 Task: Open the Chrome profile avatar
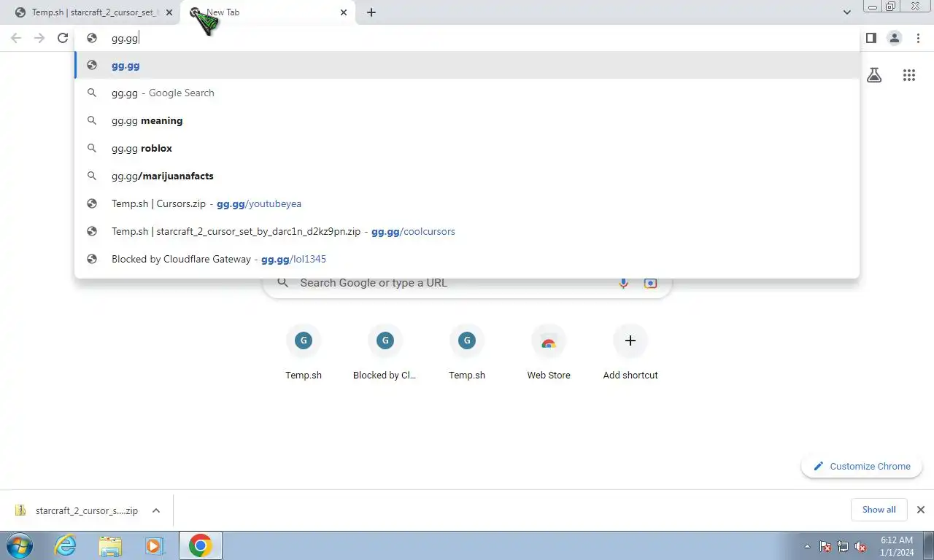tap(894, 38)
